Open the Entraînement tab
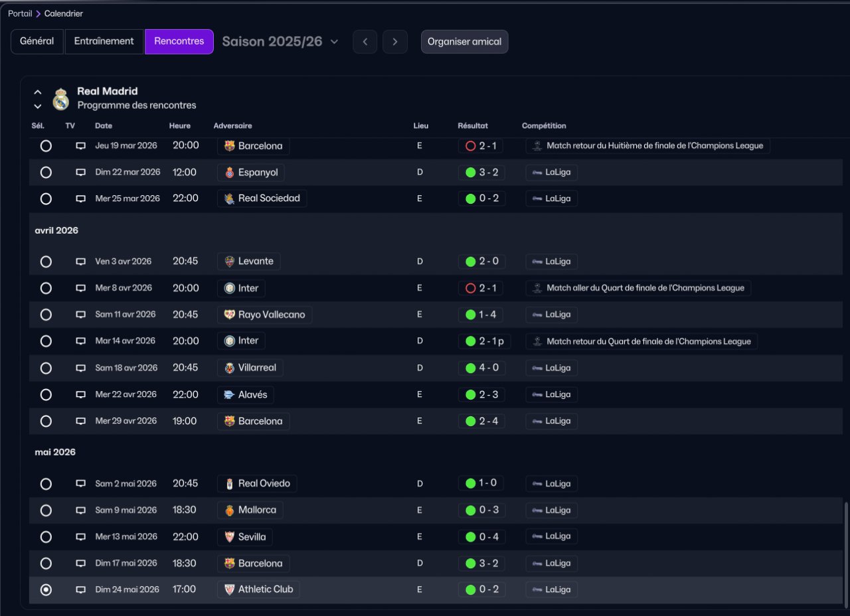 104,41
